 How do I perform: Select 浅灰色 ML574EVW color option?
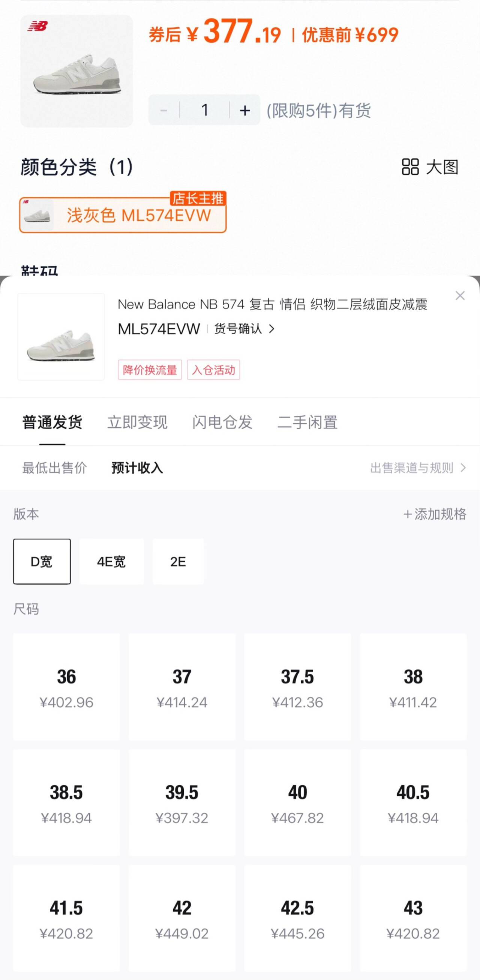point(123,215)
